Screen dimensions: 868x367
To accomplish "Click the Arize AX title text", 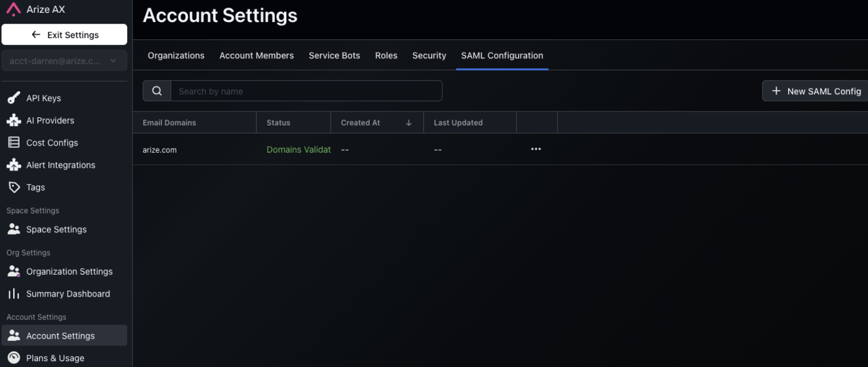I will 46,9.
